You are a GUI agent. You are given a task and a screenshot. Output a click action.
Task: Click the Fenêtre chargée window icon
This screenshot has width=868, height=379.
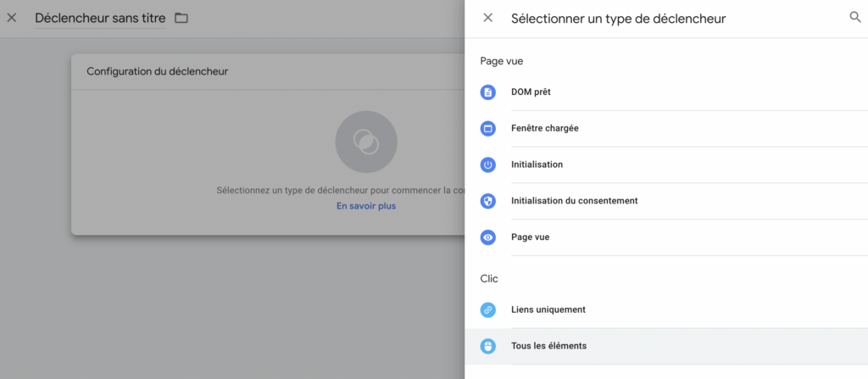[487, 129]
